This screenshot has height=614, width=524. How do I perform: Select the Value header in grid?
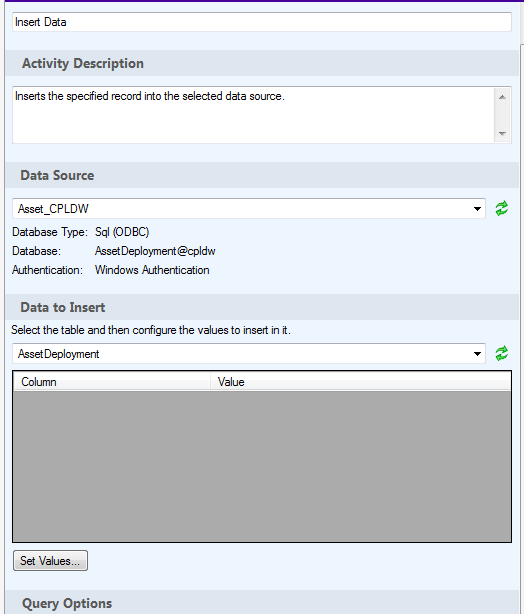361,382
